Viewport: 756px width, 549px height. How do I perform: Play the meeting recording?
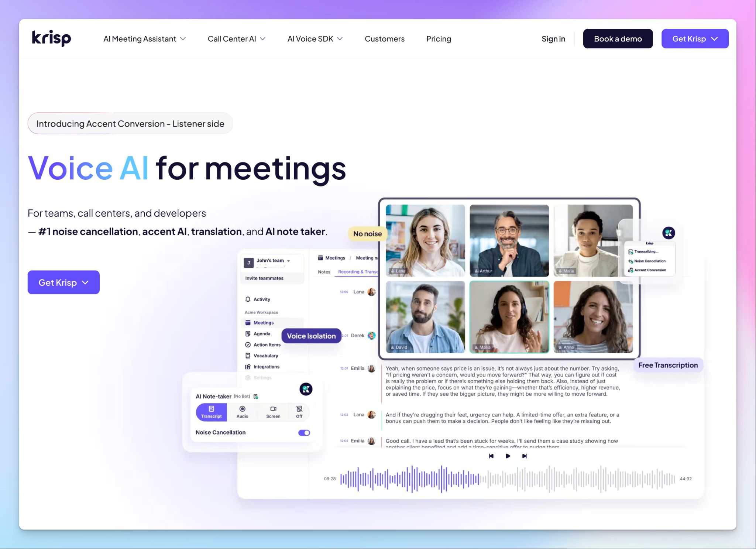508,456
